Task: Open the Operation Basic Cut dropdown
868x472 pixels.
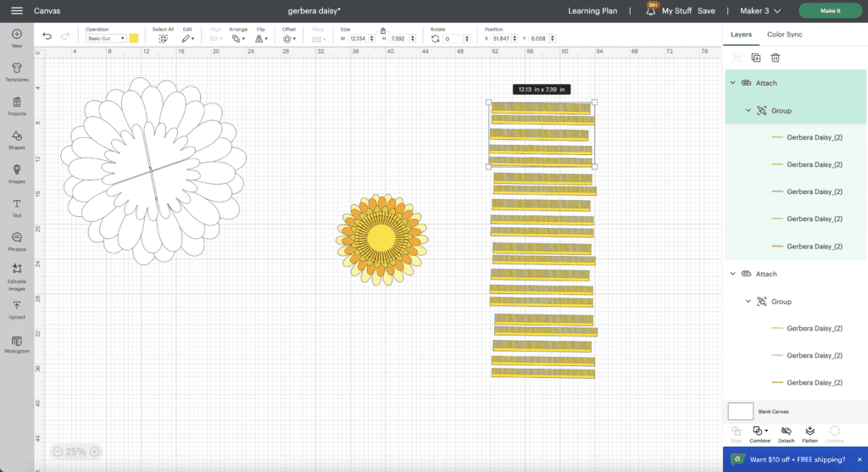Action: point(106,39)
